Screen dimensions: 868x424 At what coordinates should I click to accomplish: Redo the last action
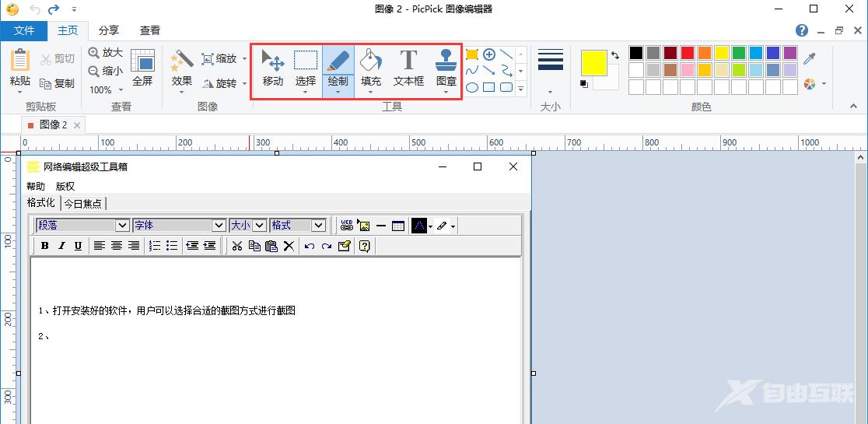[x=54, y=9]
